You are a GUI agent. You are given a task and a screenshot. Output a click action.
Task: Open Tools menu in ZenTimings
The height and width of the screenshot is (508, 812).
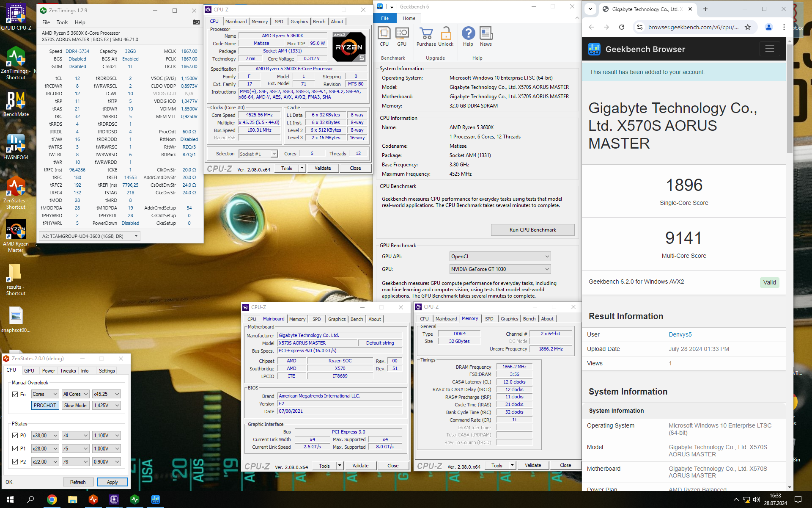[x=62, y=22]
